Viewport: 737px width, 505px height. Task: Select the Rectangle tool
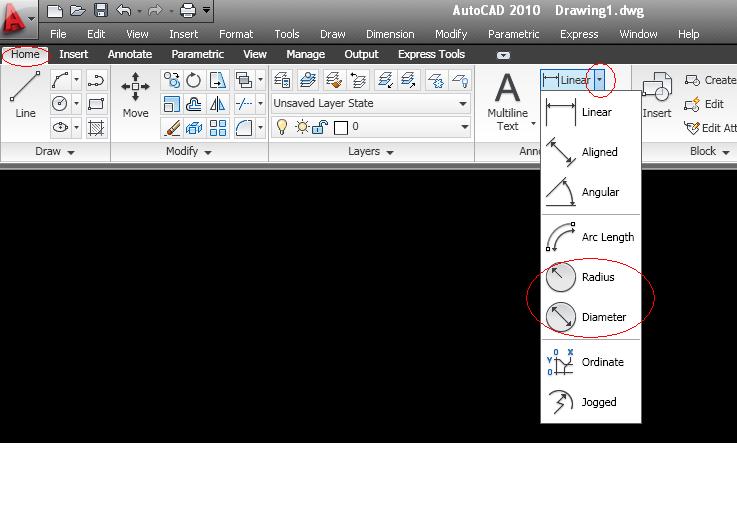tap(96, 103)
